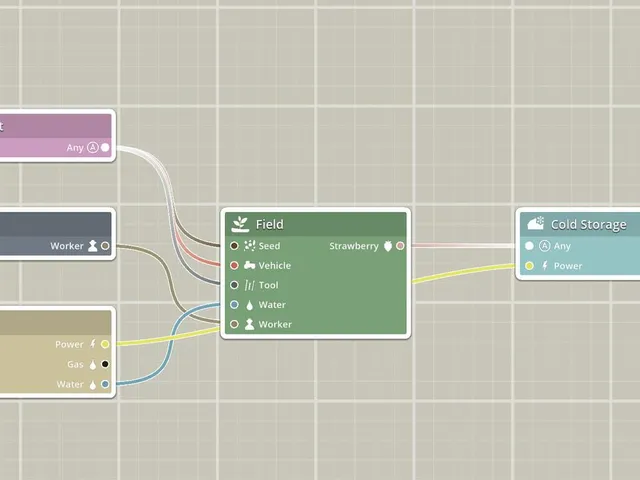Select the Seed input port on Field
This screenshot has width=640, height=480.
pyautogui.click(x=234, y=246)
